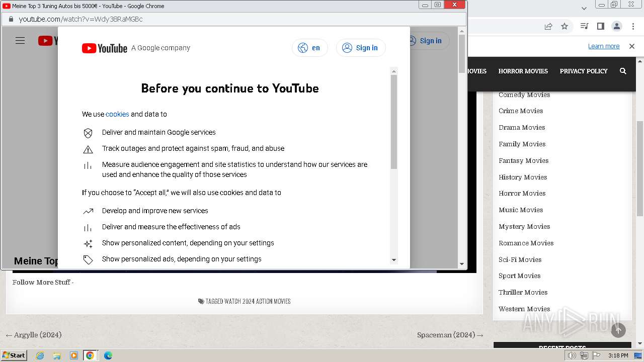
Task: Click the Watch 2024 Action Movies tag
Action: click(x=258, y=301)
